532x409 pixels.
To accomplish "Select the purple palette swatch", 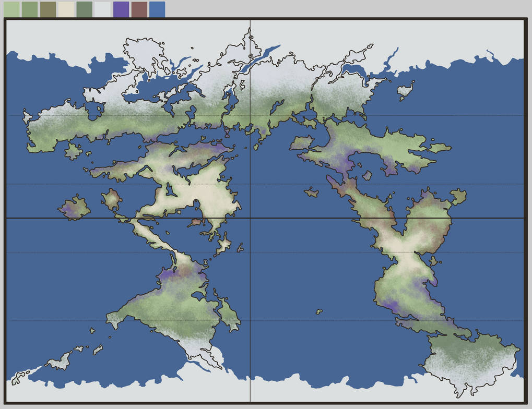I will 121,9.
